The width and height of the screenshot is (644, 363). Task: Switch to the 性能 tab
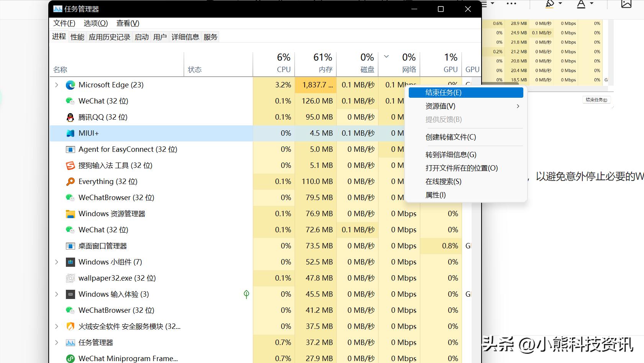click(x=77, y=36)
